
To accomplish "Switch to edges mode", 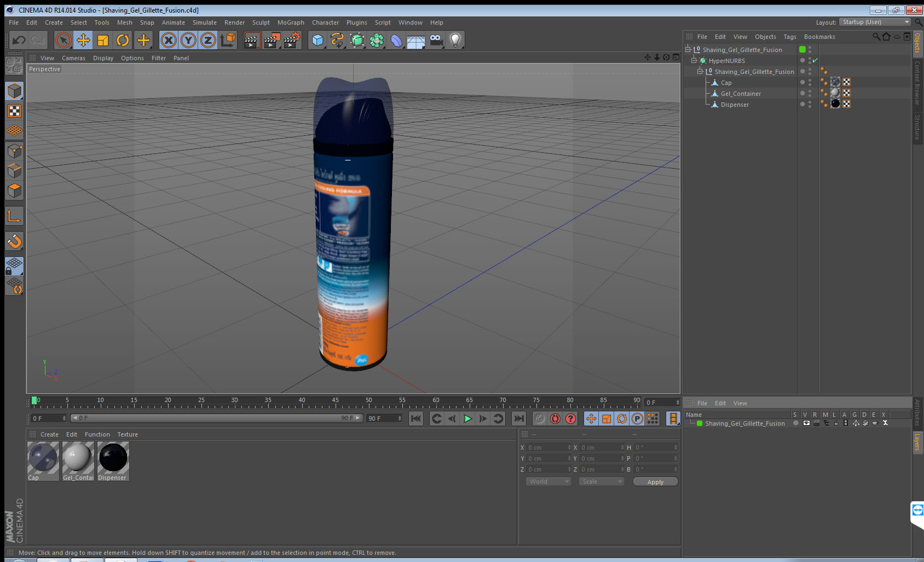I will pyautogui.click(x=14, y=171).
